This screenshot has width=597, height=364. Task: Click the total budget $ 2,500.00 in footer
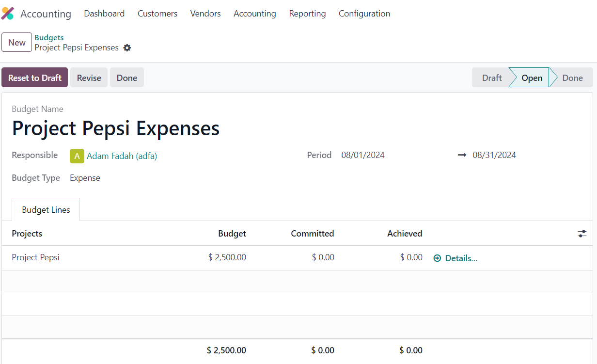tap(226, 350)
